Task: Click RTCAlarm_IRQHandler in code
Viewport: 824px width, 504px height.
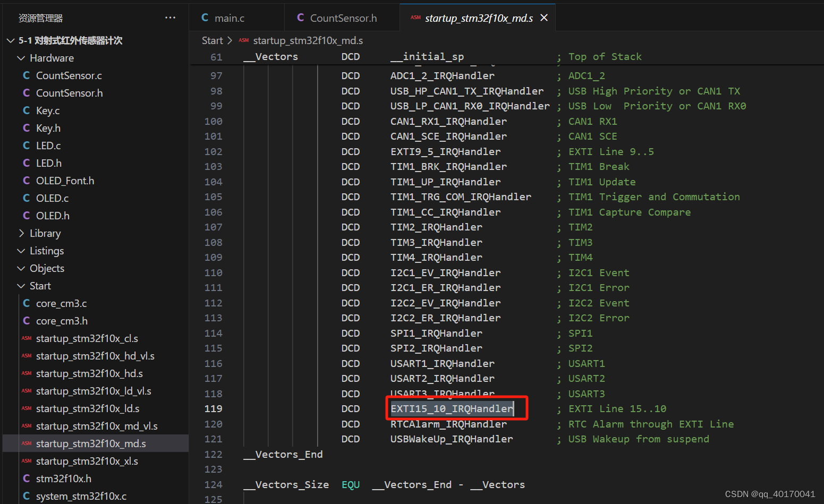Action: click(x=449, y=424)
